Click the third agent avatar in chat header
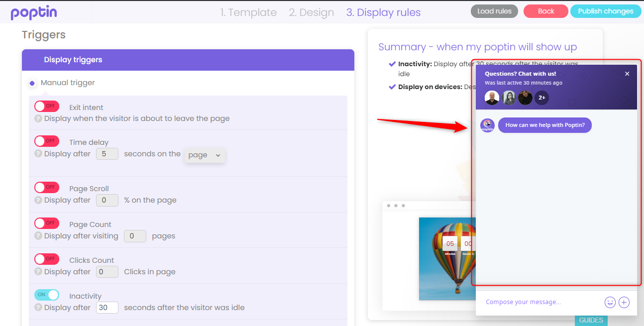 click(525, 98)
